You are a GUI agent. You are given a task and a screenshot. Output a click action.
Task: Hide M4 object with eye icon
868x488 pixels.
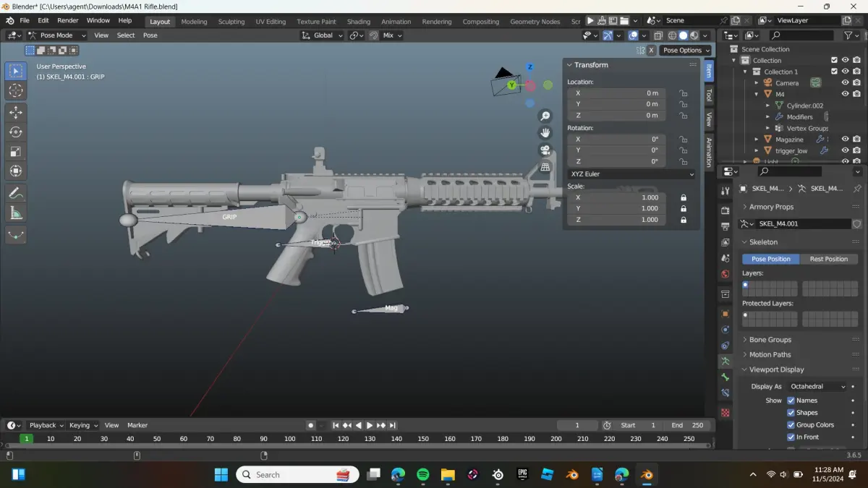(x=845, y=94)
